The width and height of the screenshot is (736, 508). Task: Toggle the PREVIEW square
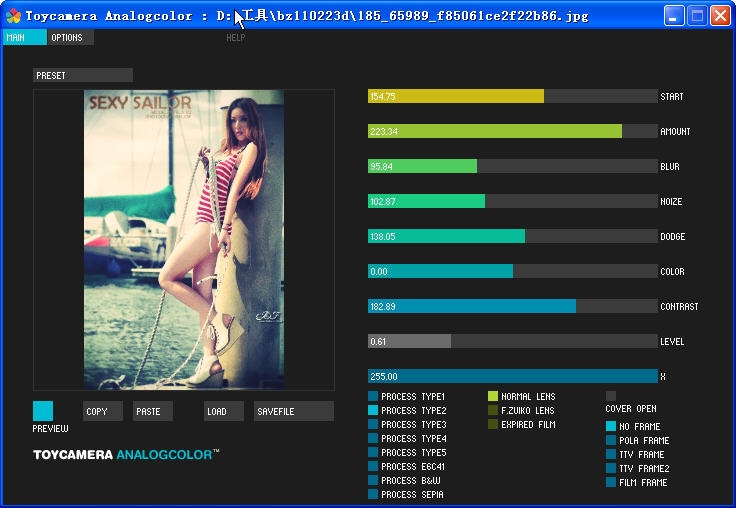[x=43, y=411]
